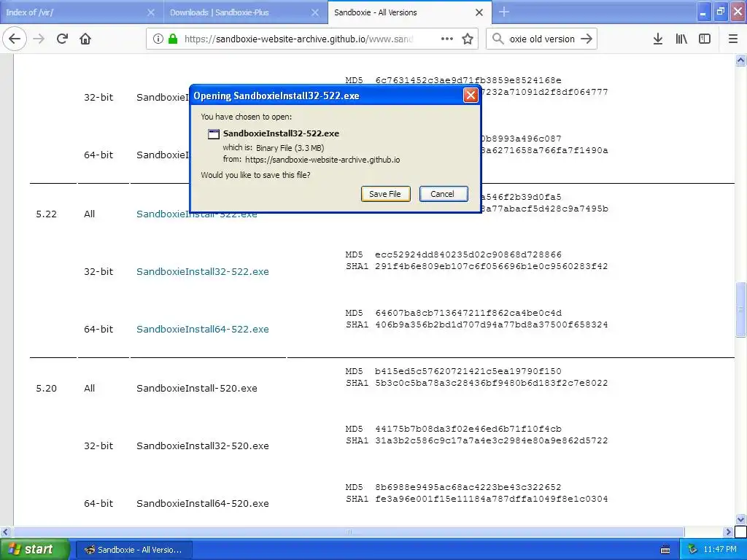Open the Firefox hamburger menu

[x=733, y=39]
